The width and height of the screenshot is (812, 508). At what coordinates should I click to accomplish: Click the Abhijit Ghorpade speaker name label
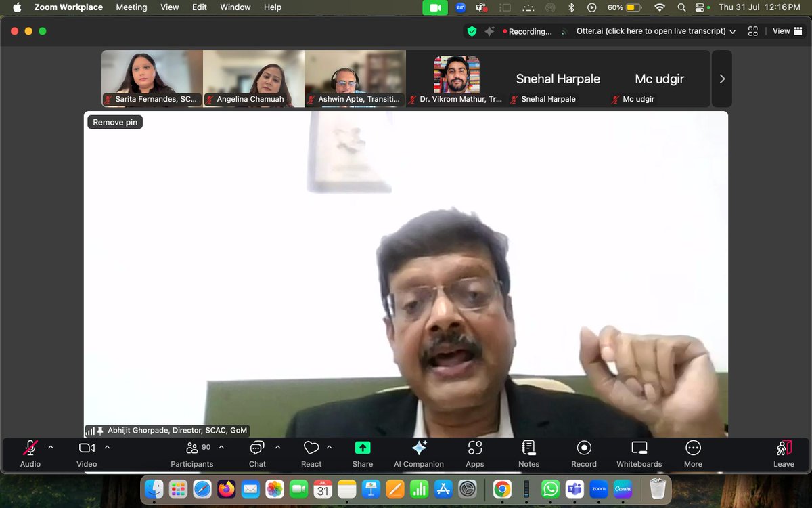pyautogui.click(x=177, y=430)
